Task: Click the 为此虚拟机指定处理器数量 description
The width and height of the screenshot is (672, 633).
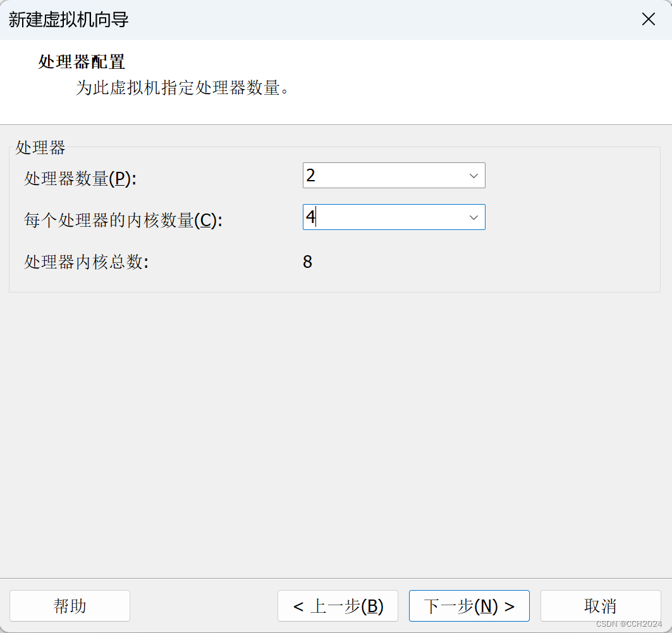Action: (x=183, y=88)
